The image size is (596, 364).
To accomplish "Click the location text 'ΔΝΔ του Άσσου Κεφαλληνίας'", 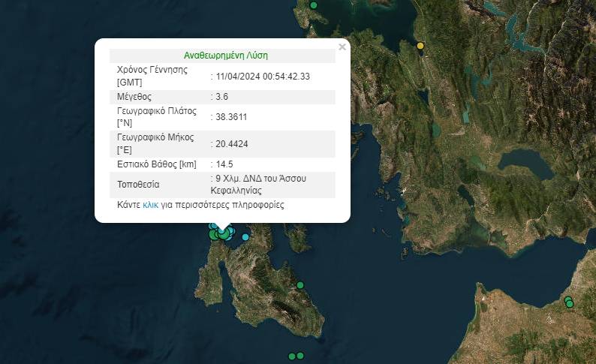I will click(259, 185).
